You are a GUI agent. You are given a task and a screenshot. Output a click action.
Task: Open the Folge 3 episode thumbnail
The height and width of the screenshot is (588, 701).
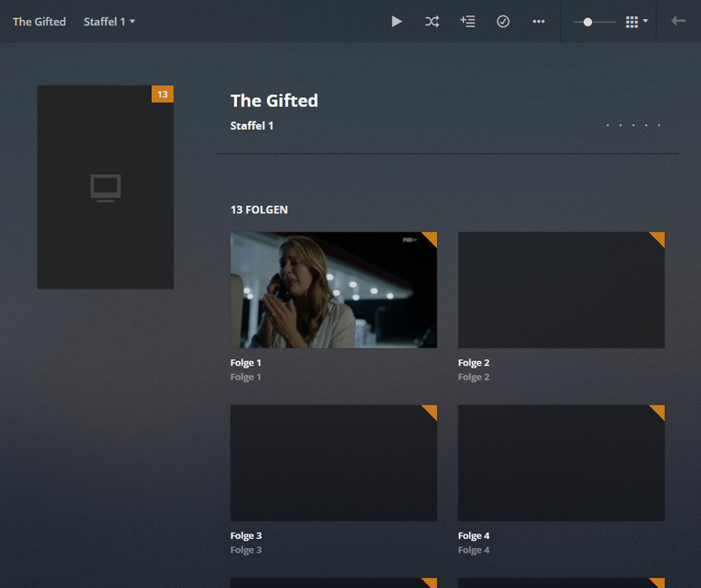(x=333, y=463)
